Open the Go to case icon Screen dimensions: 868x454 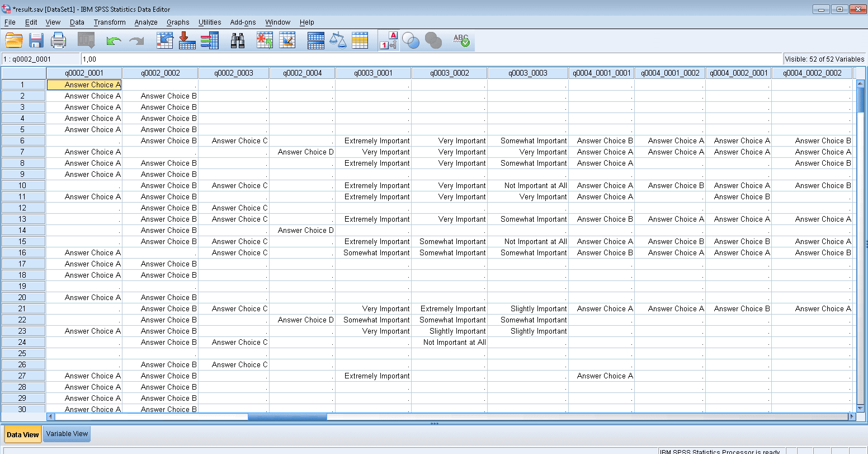165,40
